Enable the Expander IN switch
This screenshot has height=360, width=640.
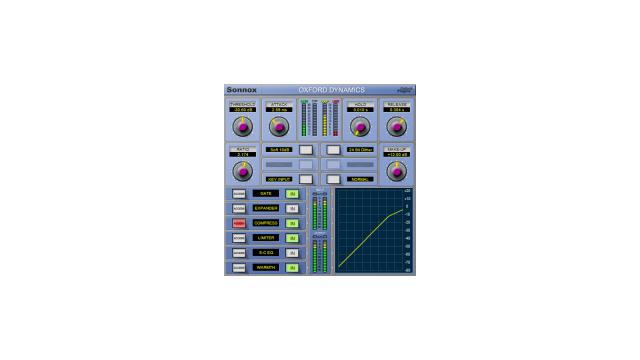(292, 209)
